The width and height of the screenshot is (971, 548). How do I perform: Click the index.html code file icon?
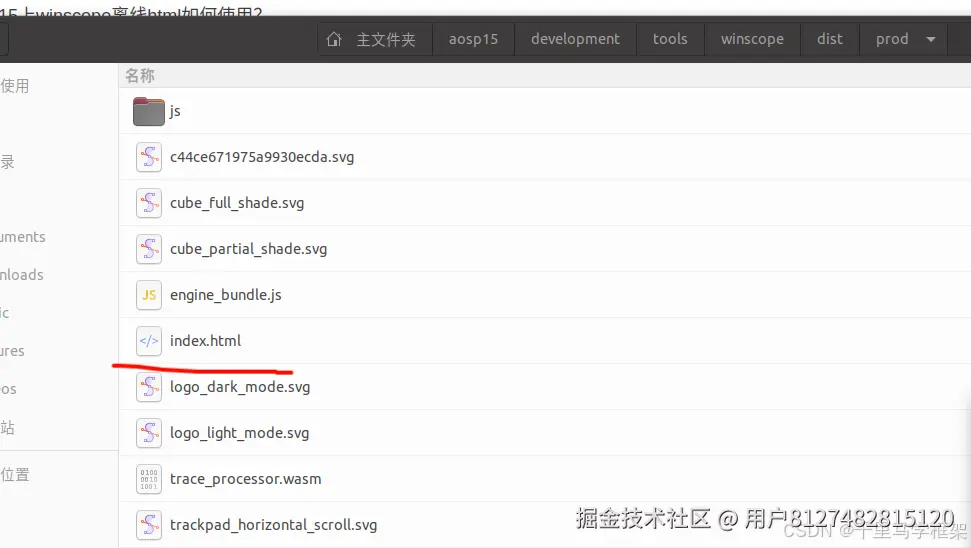click(x=149, y=341)
